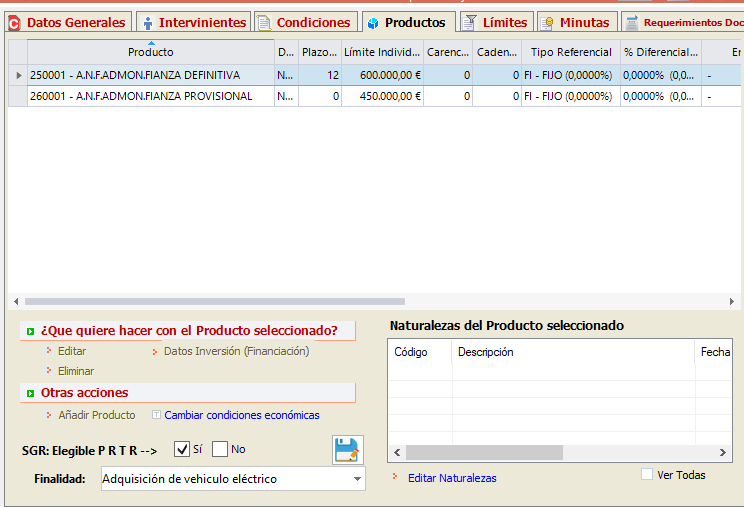
Task: Open the Finalidad dropdown
Action: 357,479
